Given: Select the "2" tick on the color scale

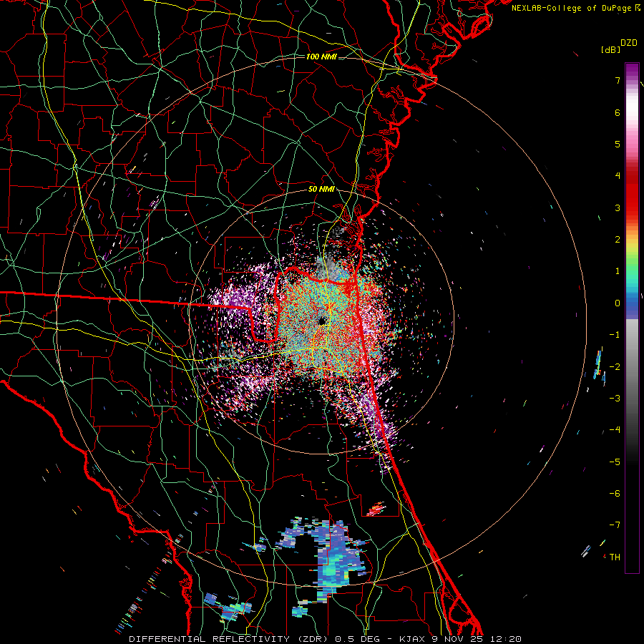Looking at the screenshot, I should tap(618, 240).
